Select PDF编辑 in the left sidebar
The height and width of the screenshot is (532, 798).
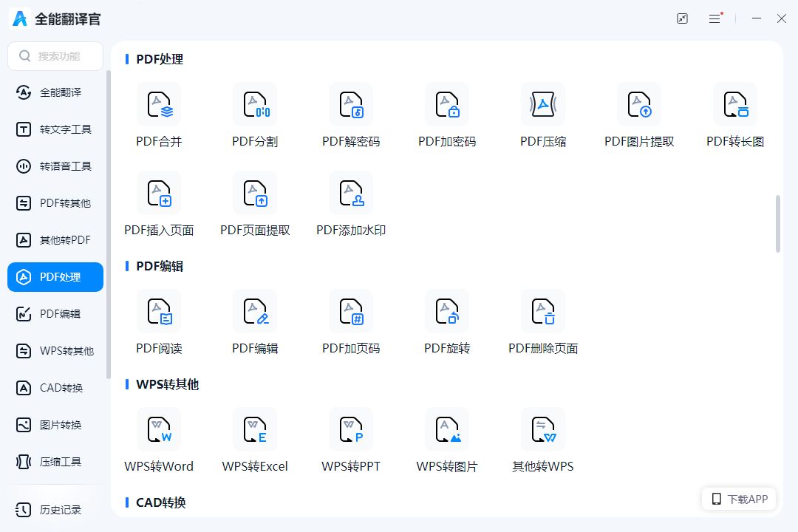[x=55, y=313]
